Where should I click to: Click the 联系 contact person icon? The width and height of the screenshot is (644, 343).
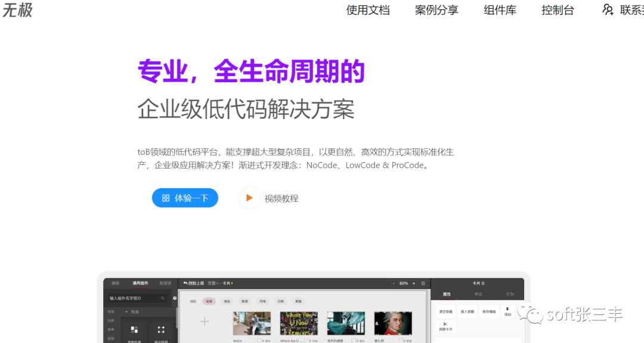[x=608, y=10]
